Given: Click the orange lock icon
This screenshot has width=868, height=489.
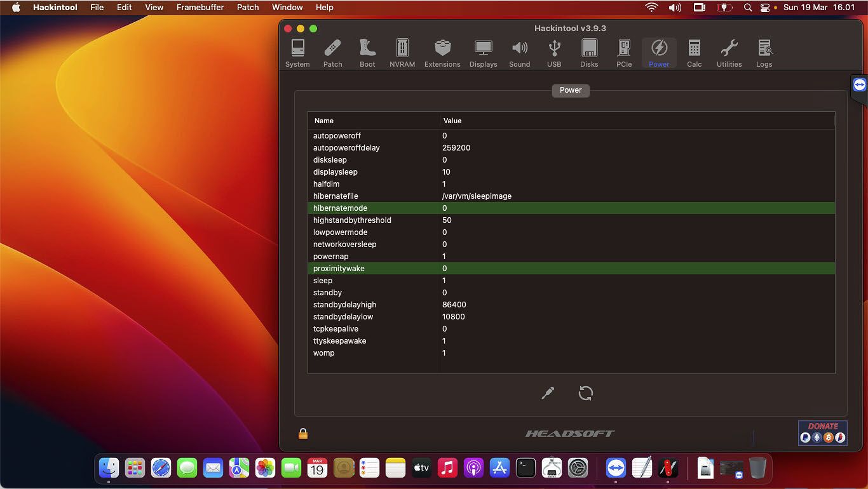Looking at the screenshot, I should (x=303, y=434).
